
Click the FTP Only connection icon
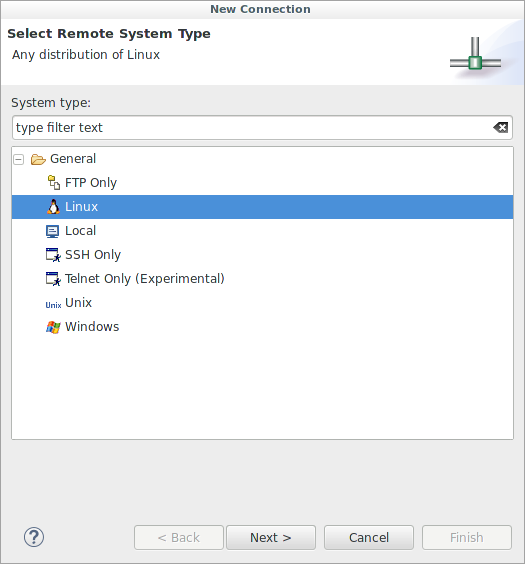pos(54,183)
